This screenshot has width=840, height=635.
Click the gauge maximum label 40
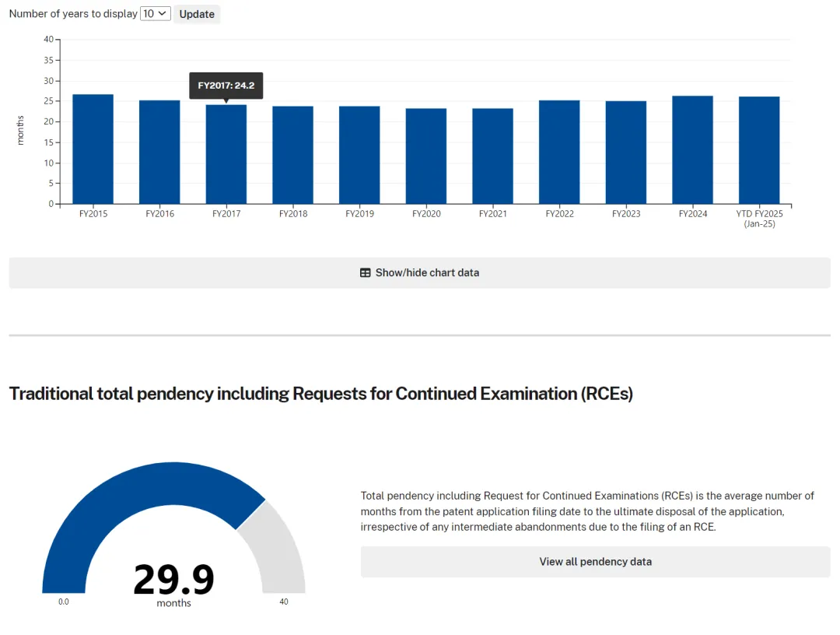tap(284, 602)
